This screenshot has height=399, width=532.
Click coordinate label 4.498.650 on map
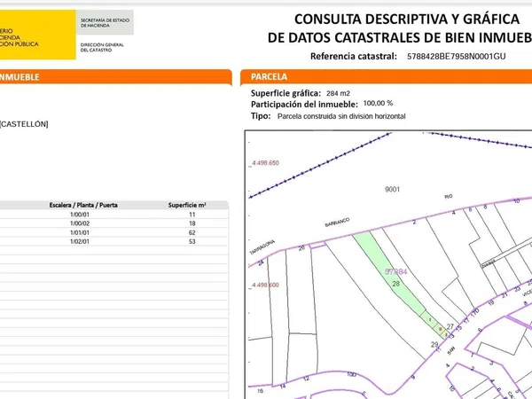pyautogui.click(x=265, y=163)
